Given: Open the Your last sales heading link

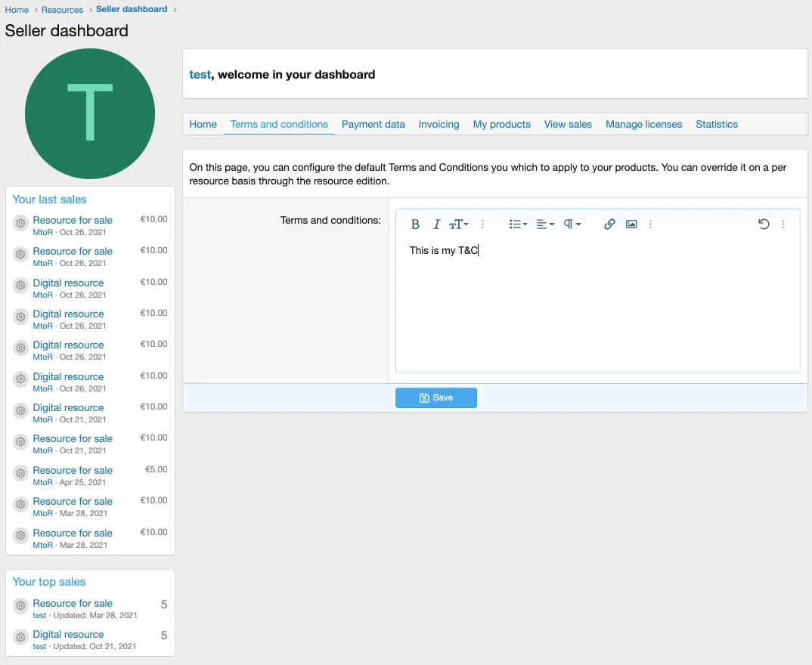Looking at the screenshot, I should point(49,199).
